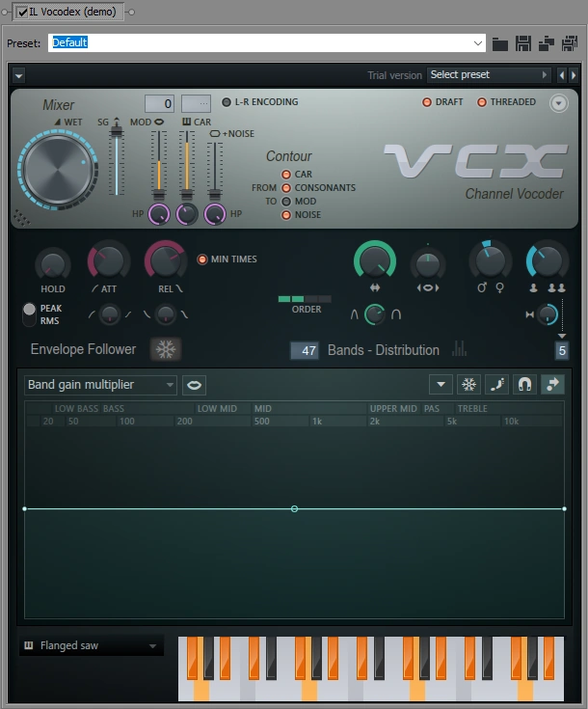Screen dimensions: 588x709
Task: Open the Preset combo box dropdown arrow
Action: click(478, 43)
